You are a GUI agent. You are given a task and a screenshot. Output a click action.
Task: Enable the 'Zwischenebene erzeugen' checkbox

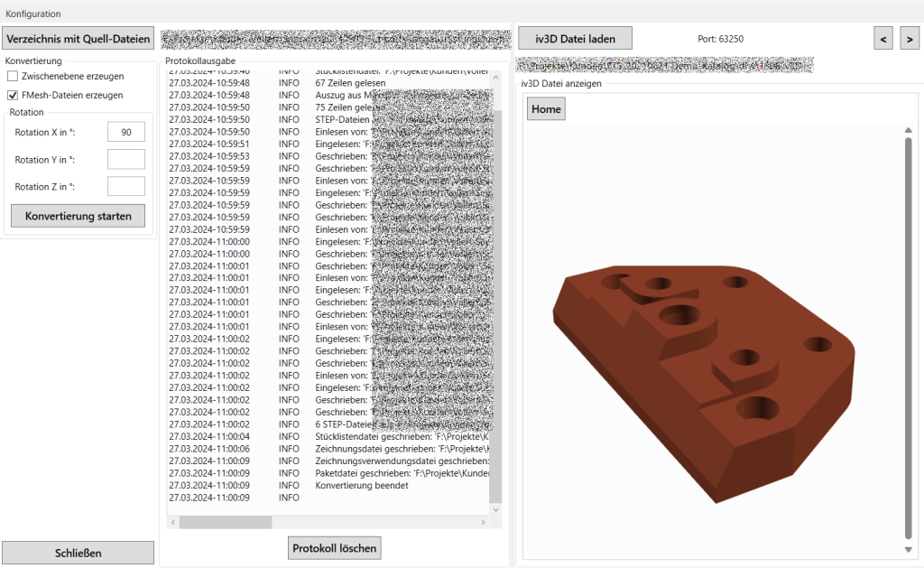click(x=13, y=77)
